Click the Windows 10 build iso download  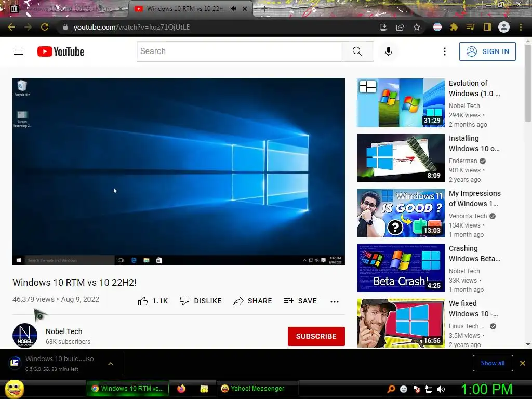(59, 363)
